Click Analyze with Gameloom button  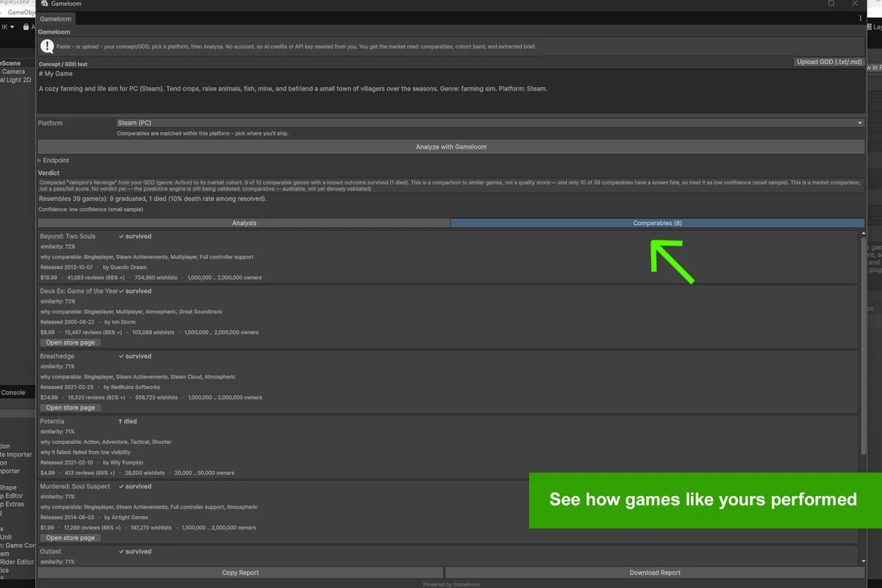[451, 147]
